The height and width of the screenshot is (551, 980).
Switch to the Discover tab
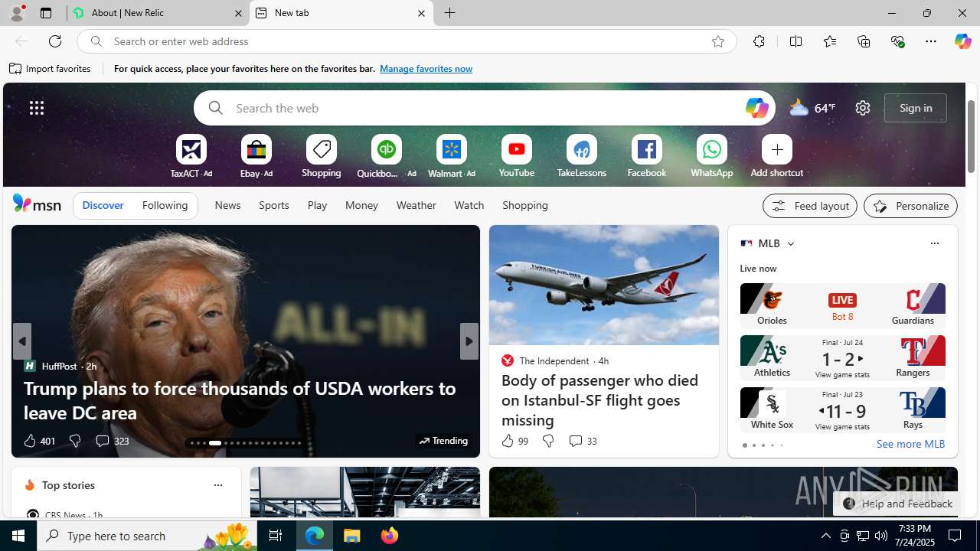(x=103, y=205)
